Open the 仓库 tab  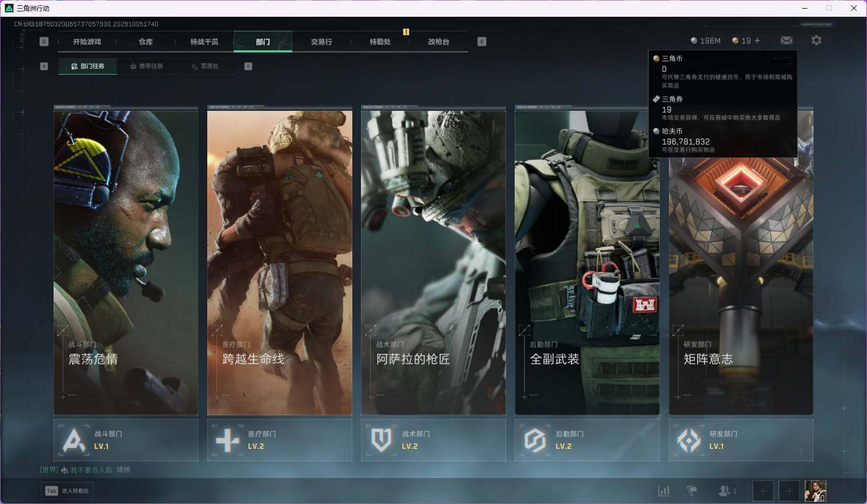146,42
